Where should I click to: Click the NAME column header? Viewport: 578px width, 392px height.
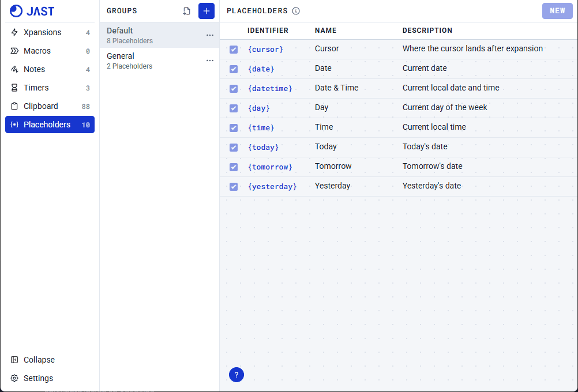coord(325,31)
